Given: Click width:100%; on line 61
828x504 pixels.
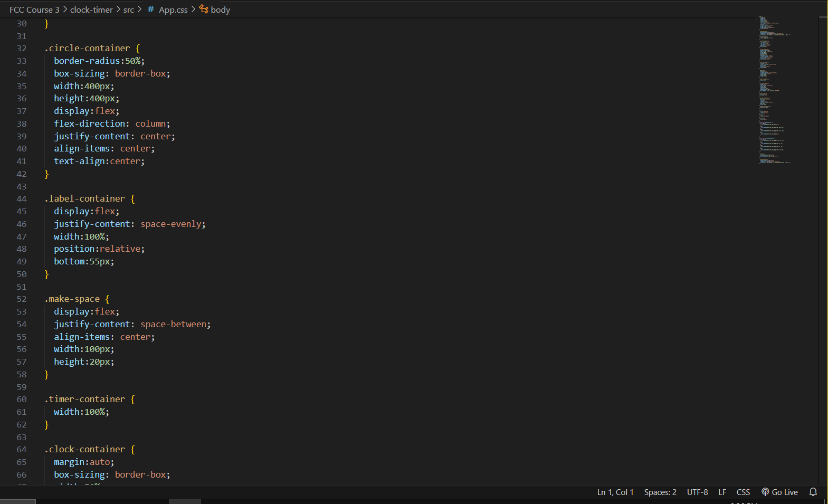Looking at the screenshot, I should (82, 412).
